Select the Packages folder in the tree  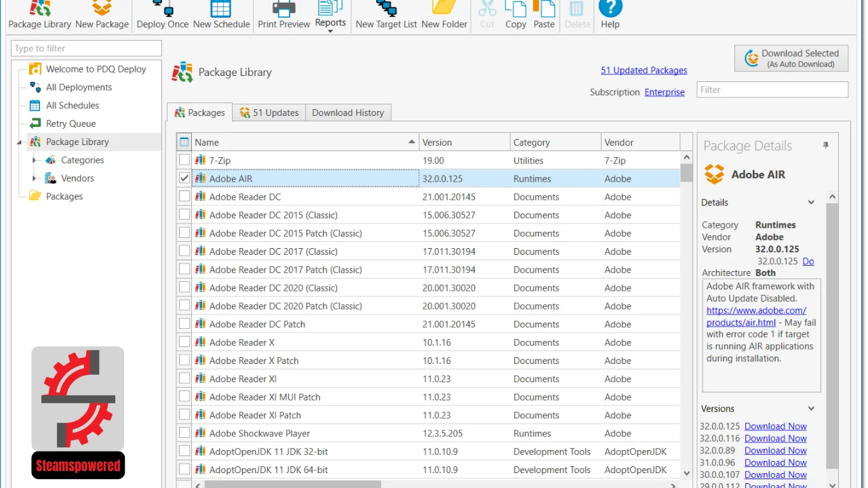56,197
